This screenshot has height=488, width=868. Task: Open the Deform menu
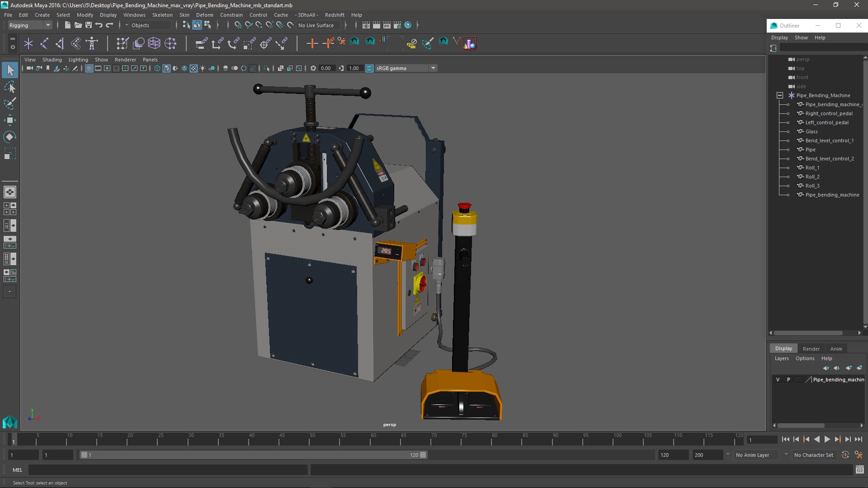click(204, 15)
